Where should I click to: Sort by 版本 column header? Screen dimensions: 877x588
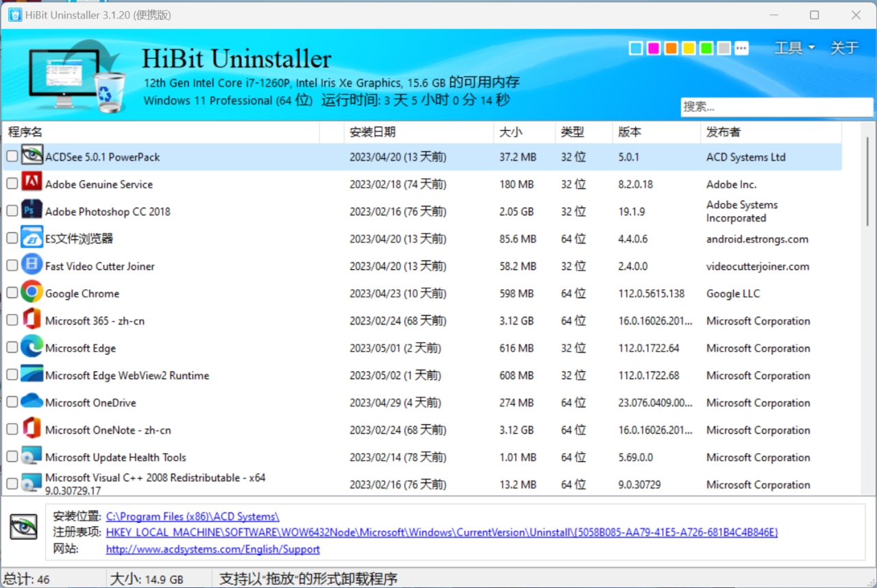656,132
